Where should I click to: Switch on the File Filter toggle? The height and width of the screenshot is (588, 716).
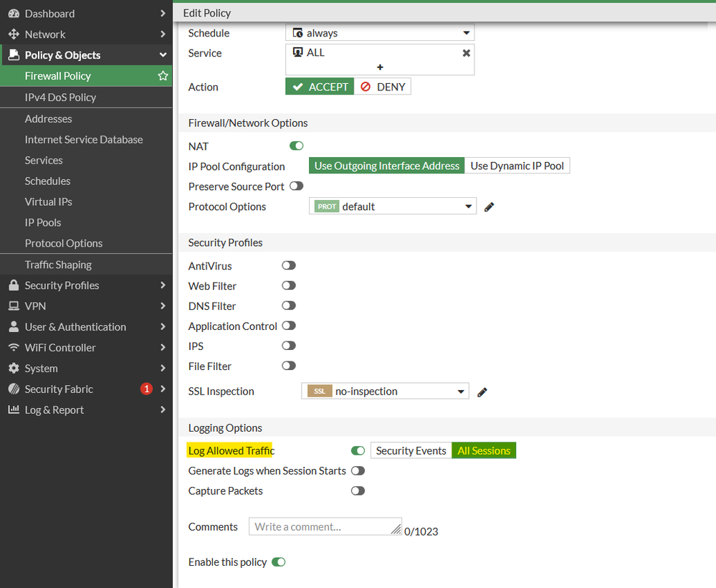[289, 366]
